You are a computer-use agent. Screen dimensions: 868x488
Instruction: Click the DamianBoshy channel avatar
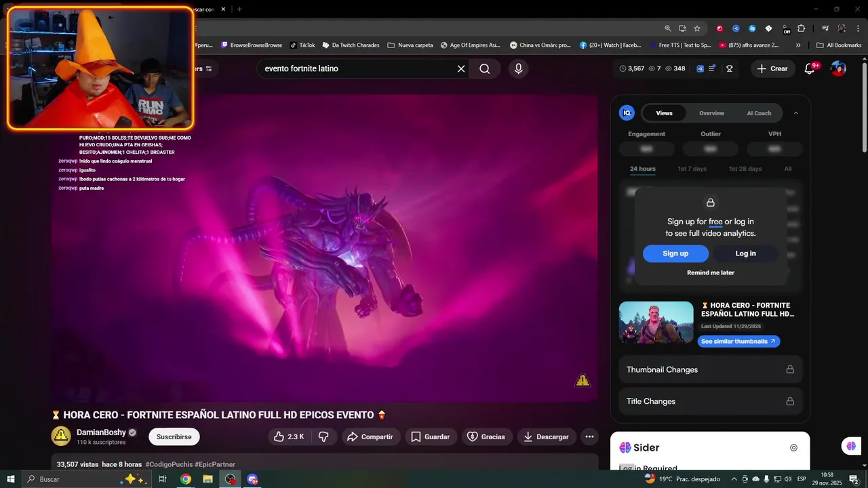coord(61,436)
